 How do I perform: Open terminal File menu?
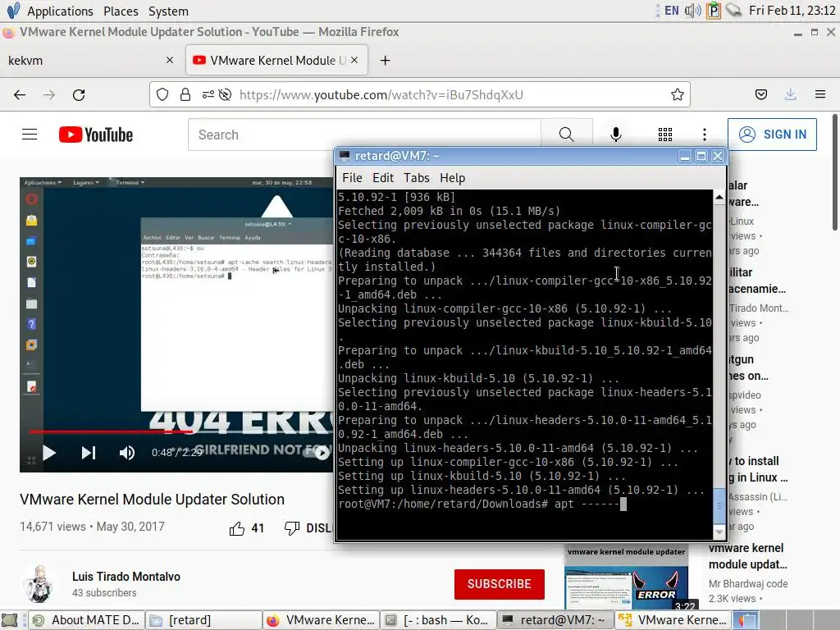click(x=352, y=178)
